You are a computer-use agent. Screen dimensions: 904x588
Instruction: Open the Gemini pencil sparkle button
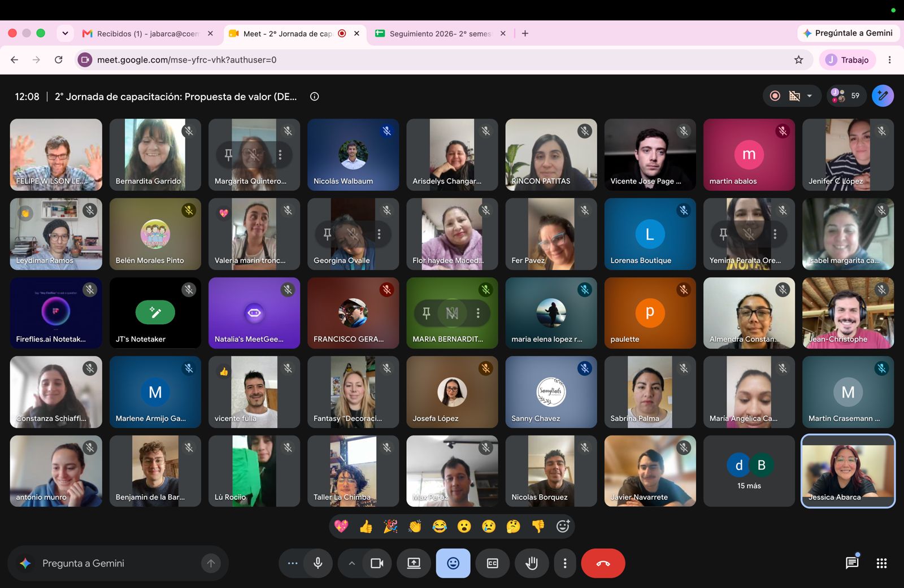click(883, 96)
